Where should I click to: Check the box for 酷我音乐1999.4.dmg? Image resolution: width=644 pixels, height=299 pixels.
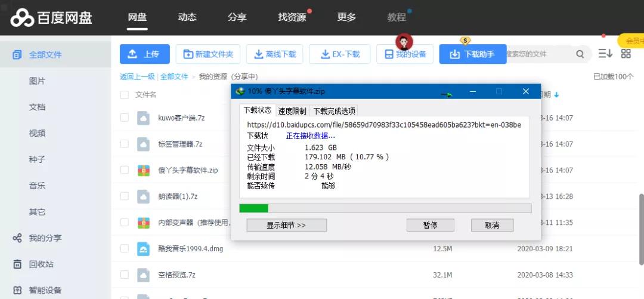pyautogui.click(x=125, y=248)
